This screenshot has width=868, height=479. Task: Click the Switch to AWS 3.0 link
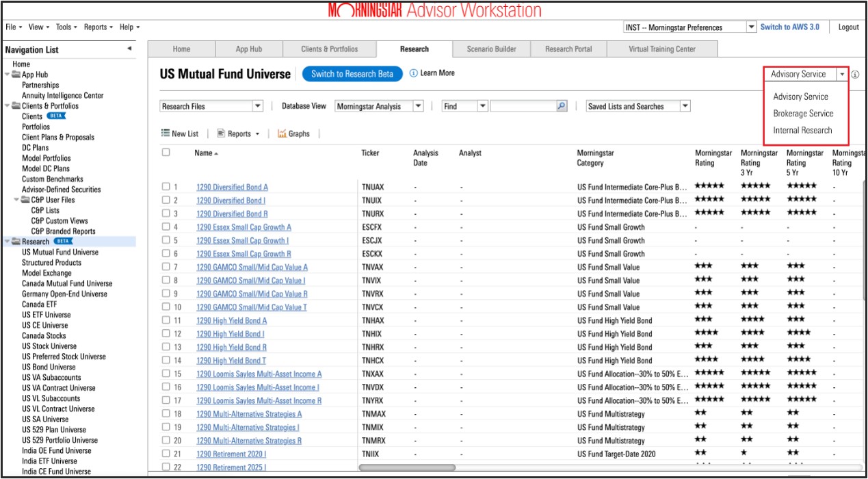[789, 27]
